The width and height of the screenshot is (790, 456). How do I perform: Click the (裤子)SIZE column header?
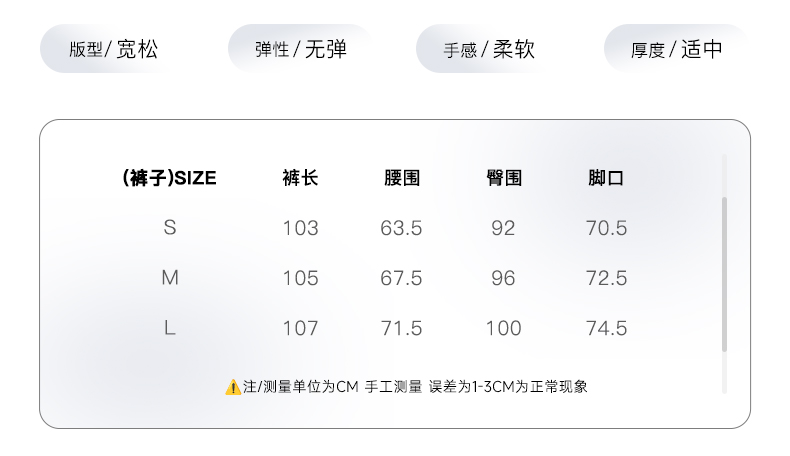click(169, 178)
